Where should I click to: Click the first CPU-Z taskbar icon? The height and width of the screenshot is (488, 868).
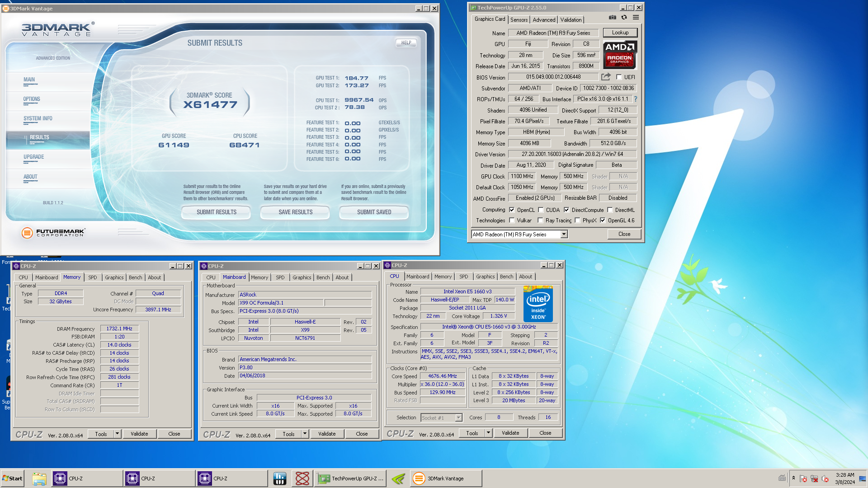click(86, 479)
